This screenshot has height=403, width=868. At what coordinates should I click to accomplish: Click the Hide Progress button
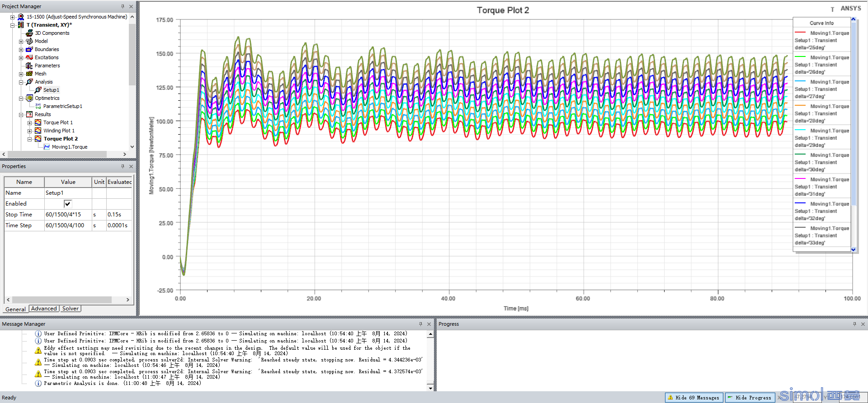[x=750, y=398]
